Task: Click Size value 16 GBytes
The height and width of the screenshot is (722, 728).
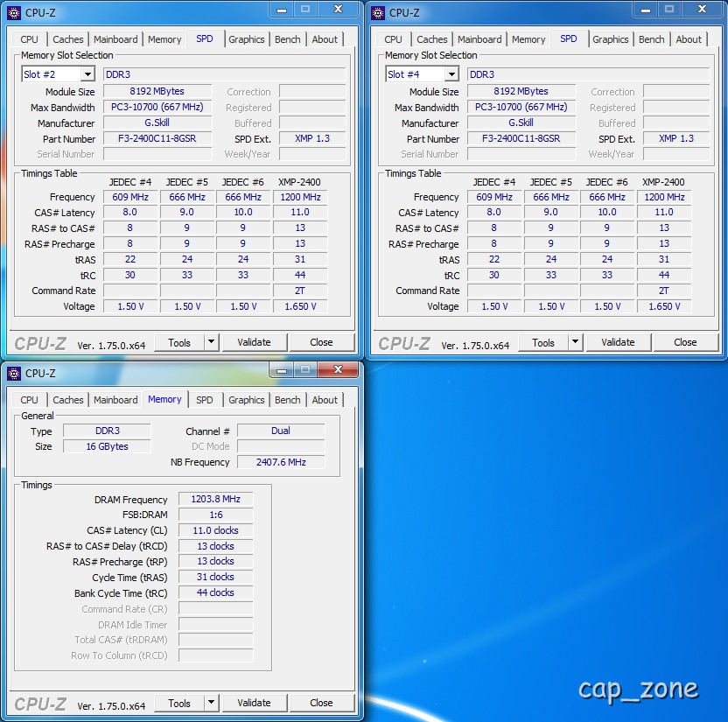Action: [x=108, y=446]
